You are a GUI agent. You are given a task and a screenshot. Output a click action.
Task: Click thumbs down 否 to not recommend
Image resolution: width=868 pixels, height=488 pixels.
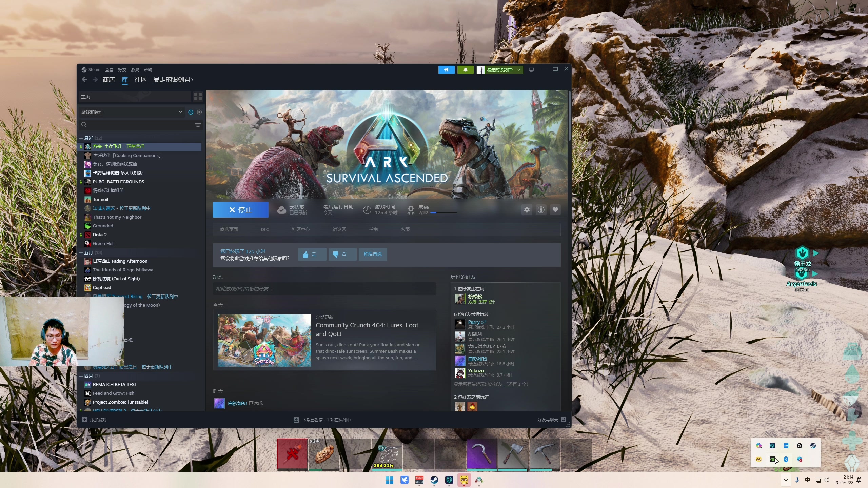(342, 254)
